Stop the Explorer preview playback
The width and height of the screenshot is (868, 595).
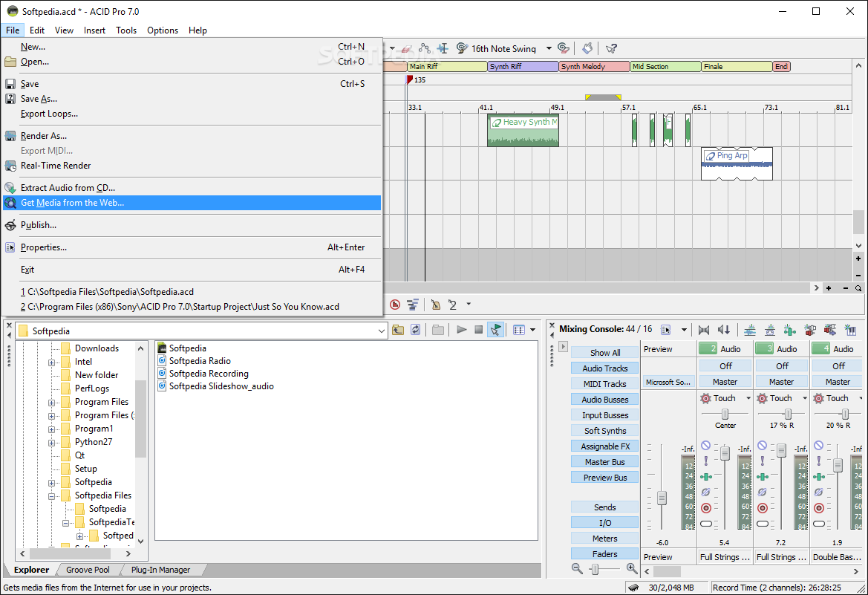[479, 331]
